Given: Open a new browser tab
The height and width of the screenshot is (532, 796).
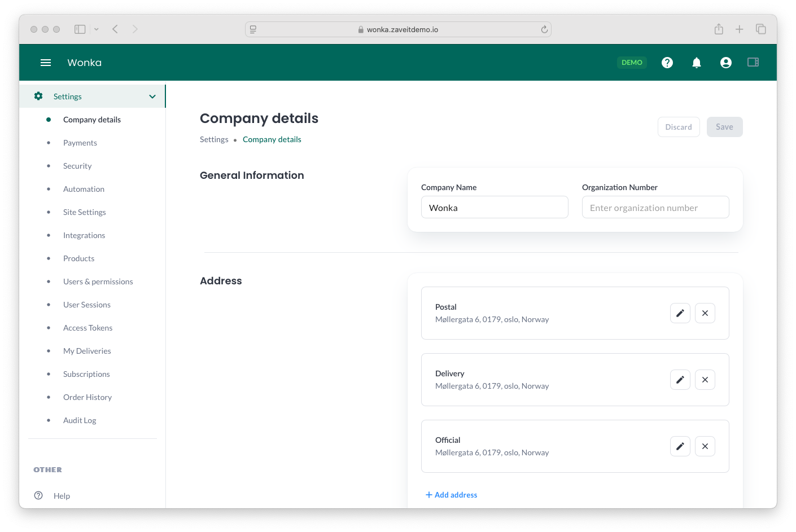Looking at the screenshot, I should point(739,29).
